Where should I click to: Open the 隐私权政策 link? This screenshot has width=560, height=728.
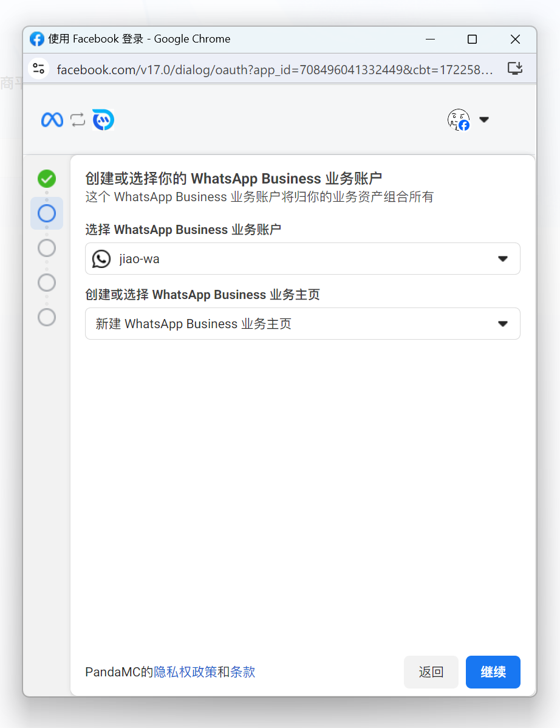pyautogui.click(x=185, y=672)
